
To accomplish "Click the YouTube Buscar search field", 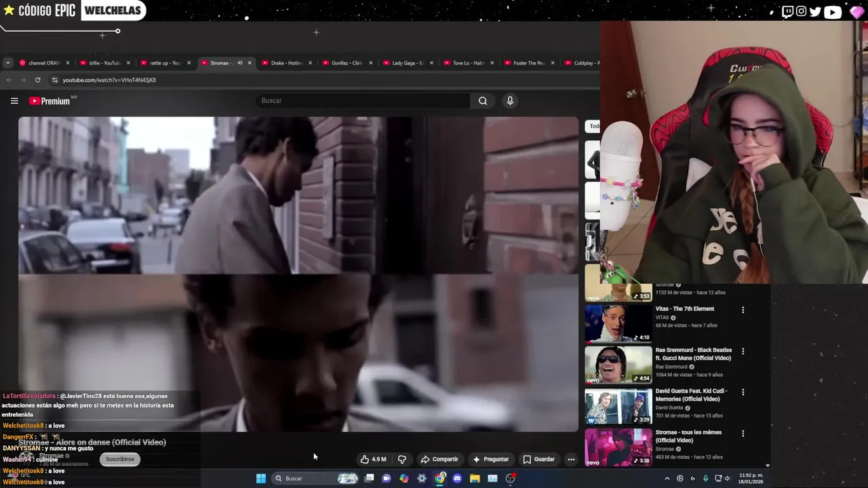I will 363,101.
